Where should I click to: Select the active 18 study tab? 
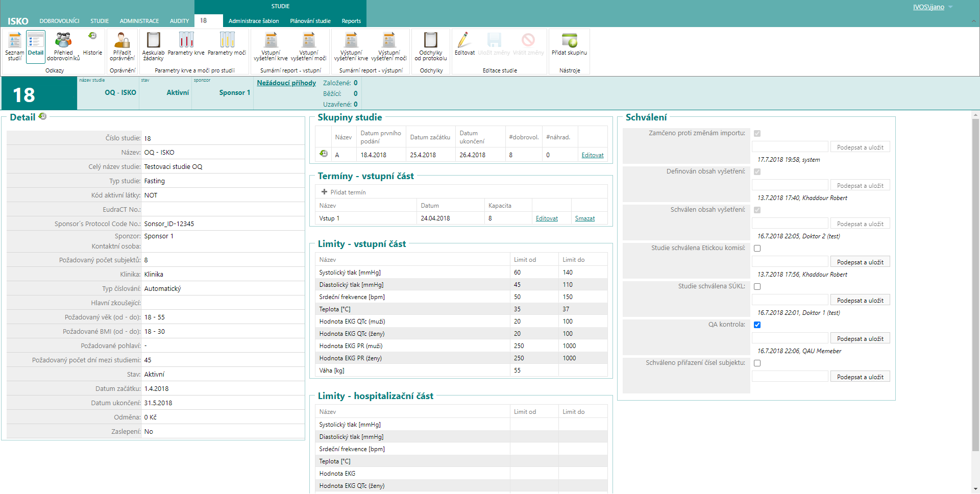[208, 20]
